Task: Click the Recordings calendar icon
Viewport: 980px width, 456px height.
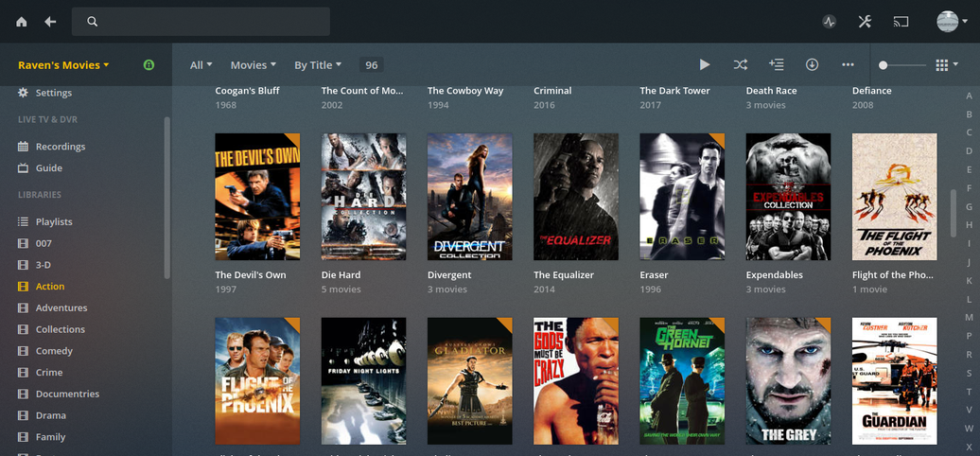Action: click(23, 147)
